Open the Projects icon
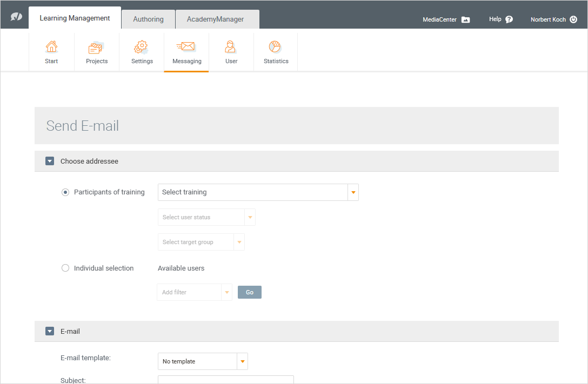 [x=96, y=48]
